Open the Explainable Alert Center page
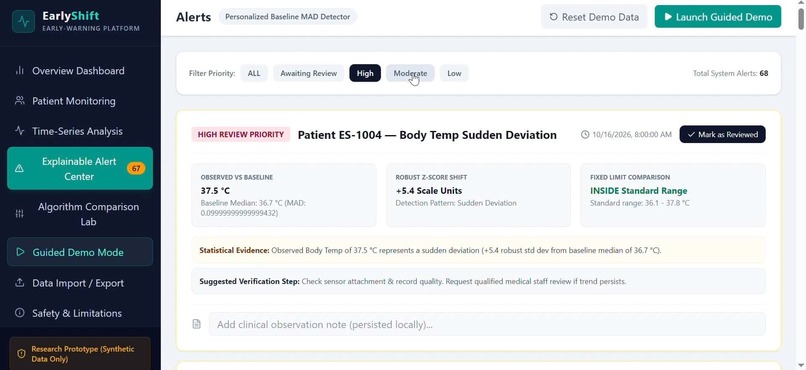The width and height of the screenshot is (806, 370). coord(80,169)
